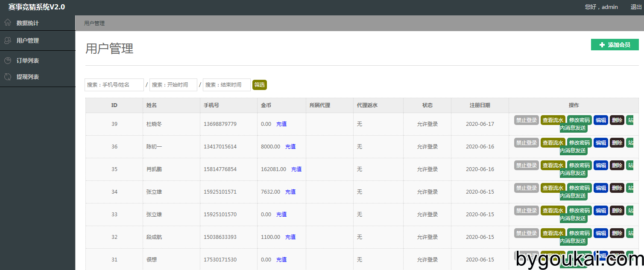Click 编辑 for user 杜晓冬
This screenshot has height=270, width=644.
[x=601, y=120]
